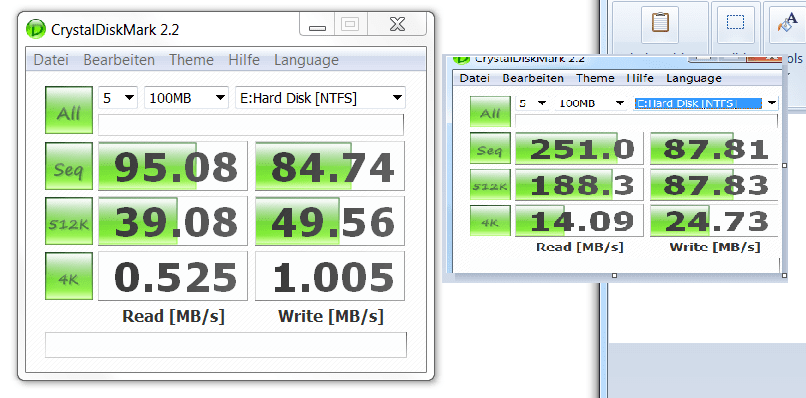806x398 pixels.
Task: Click the 4K write result 1.005
Action: [x=330, y=276]
